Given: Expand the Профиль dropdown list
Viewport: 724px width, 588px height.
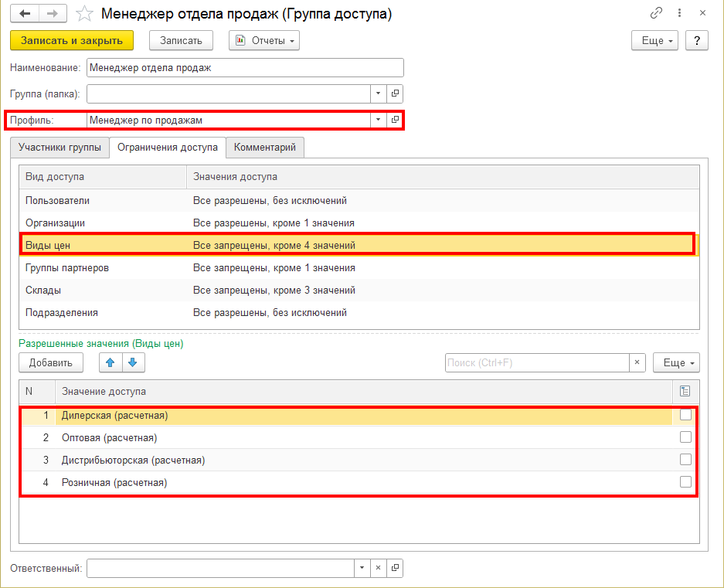Looking at the screenshot, I should 378,120.
